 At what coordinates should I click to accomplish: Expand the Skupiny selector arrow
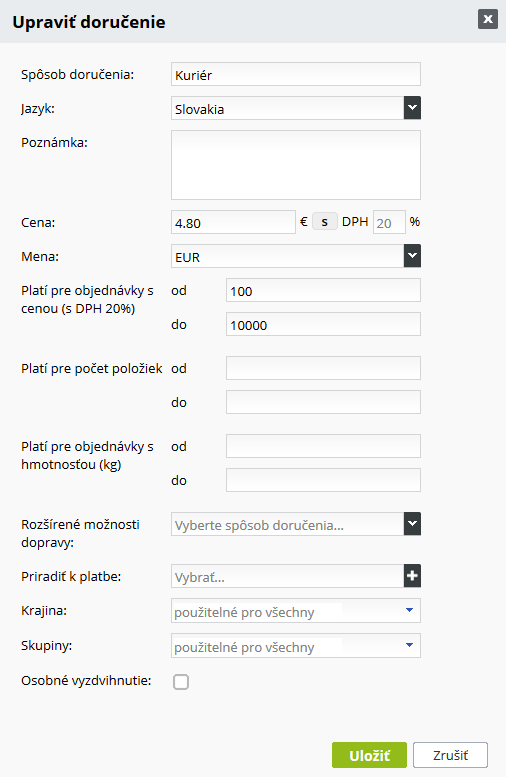tap(409, 645)
